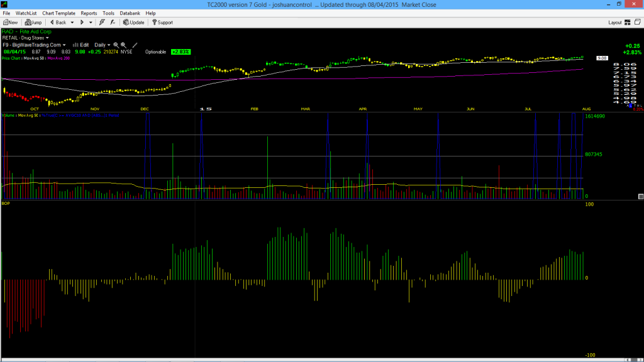Screen dimensions: 644x362
Task: Click the Jump toolbar button
Action: click(x=33, y=23)
